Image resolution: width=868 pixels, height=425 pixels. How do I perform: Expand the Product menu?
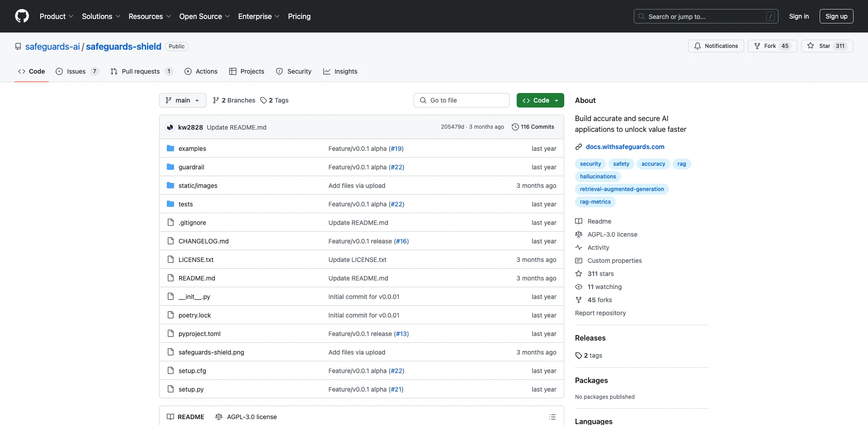point(57,16)
